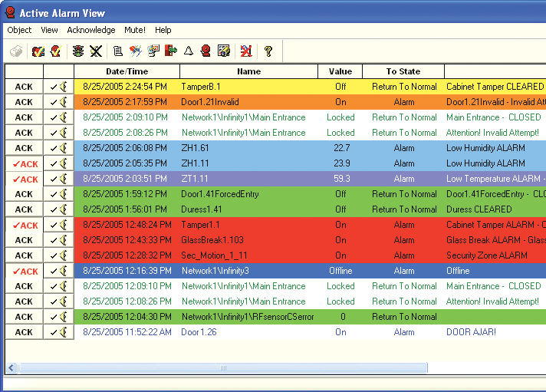Viewport: 546px width, 392px height.
Task: Click the speaker icon in the Door1.26 row
Action: pyautogui.click(x=64, y=331)
